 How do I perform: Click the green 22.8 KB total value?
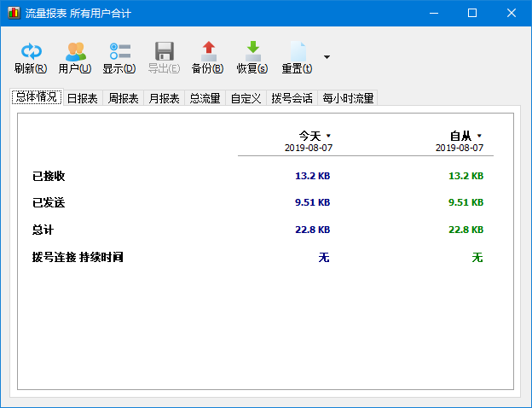(x=465, y=230)
